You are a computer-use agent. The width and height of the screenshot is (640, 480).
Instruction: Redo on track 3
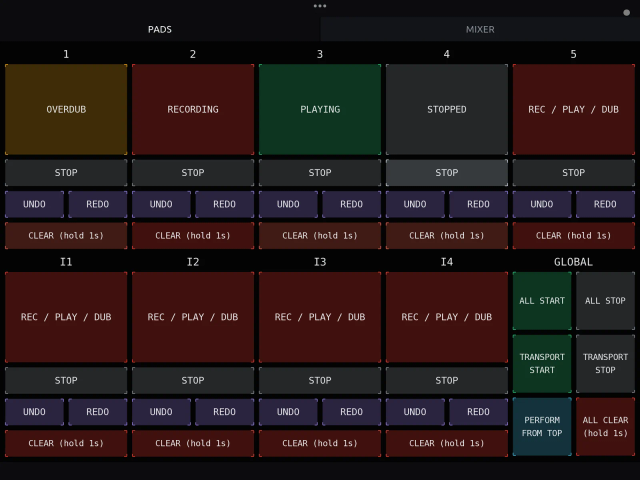(351, 204)
